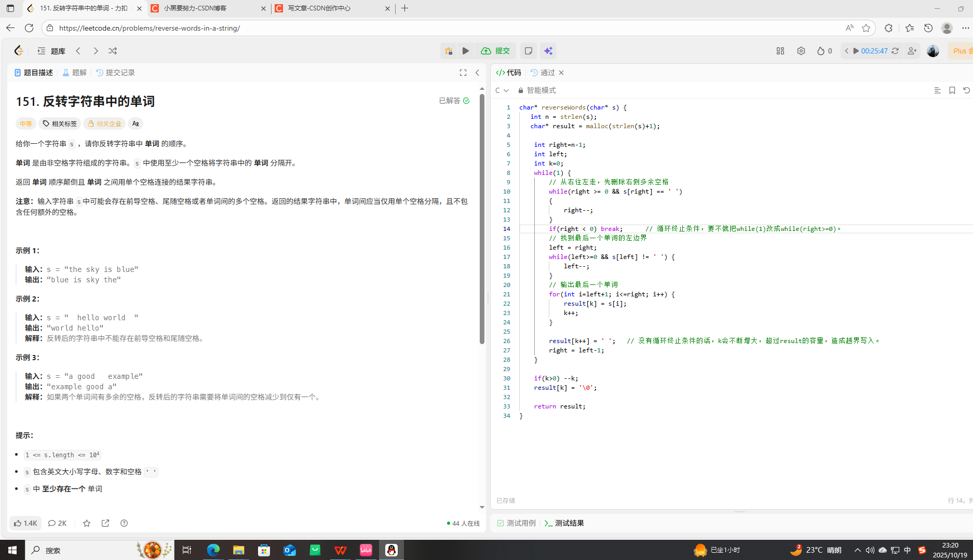This screenshot has width=973, height=560.
Task: Collapse the timer with its left chevron
Action: 846,50
